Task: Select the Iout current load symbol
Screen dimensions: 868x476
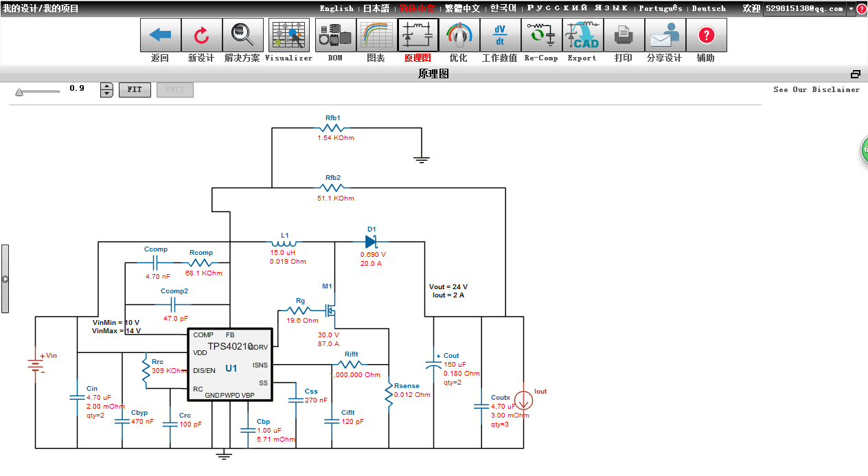Action: (523, 399)
